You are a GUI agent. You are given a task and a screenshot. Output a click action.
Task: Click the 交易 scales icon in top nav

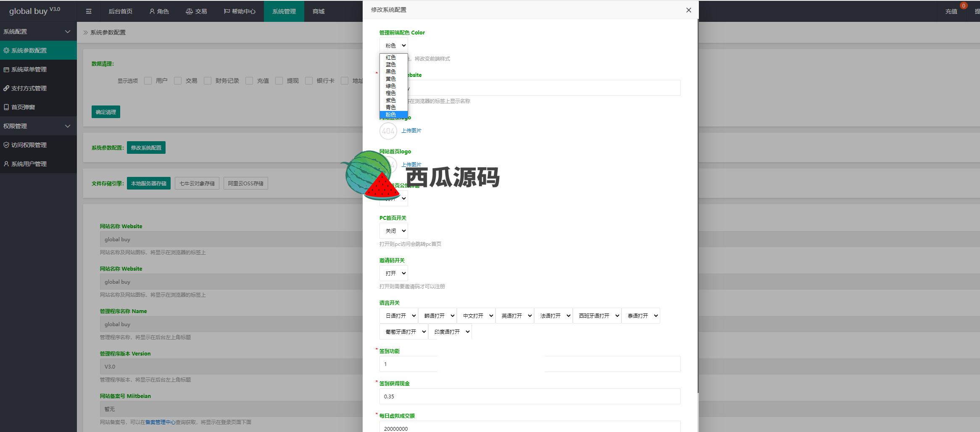coord(189,11)
